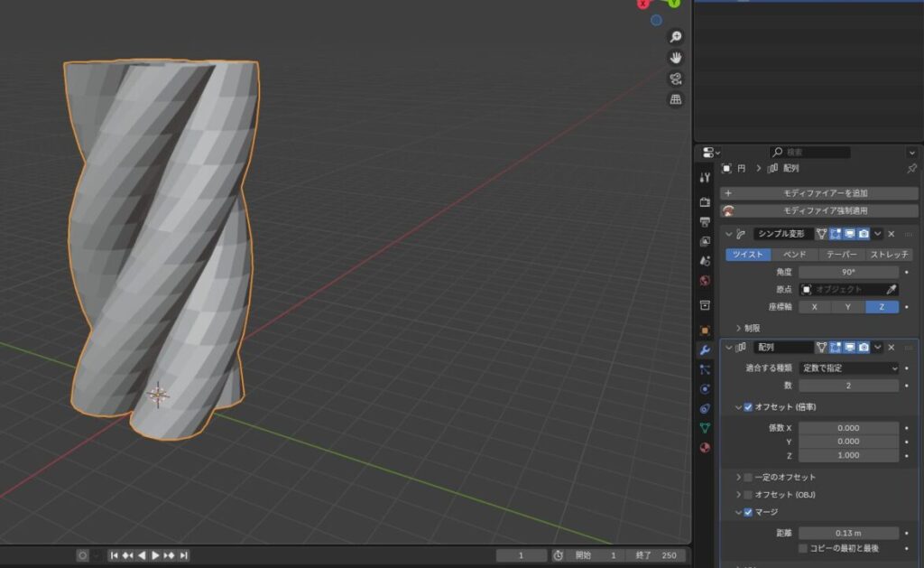This screenshot has height=568, width=924.
Task: Enable コピーの最初と最後 checkbox
Action: [x=803, y=548]
